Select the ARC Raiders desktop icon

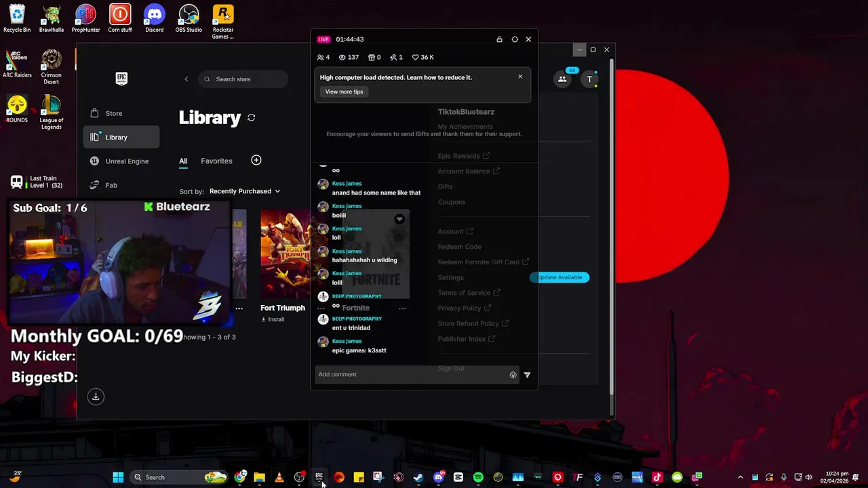pos(17,64)
